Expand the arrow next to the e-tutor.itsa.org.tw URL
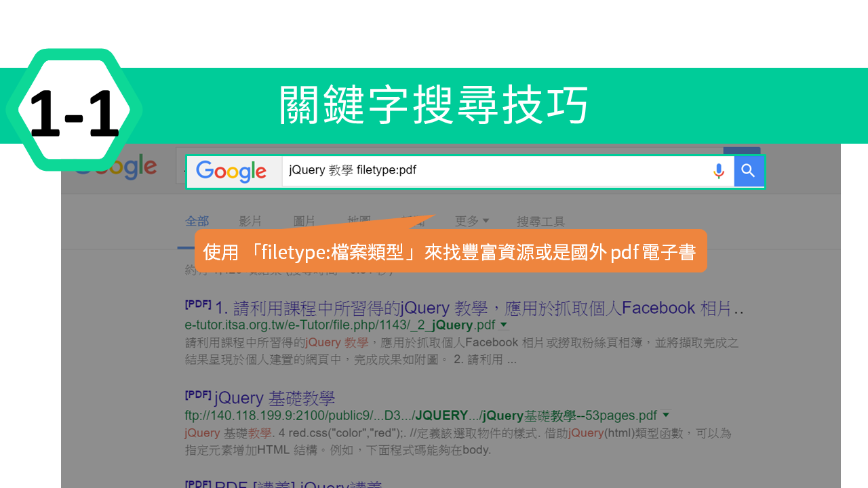The width and height of the screenshot is (868, 488). (x=504, y=325)
